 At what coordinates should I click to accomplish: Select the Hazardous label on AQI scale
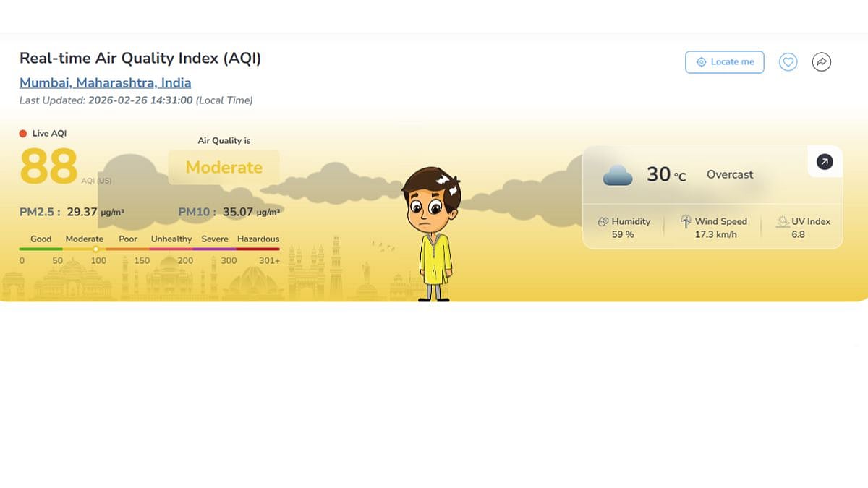tap(258, 239)
